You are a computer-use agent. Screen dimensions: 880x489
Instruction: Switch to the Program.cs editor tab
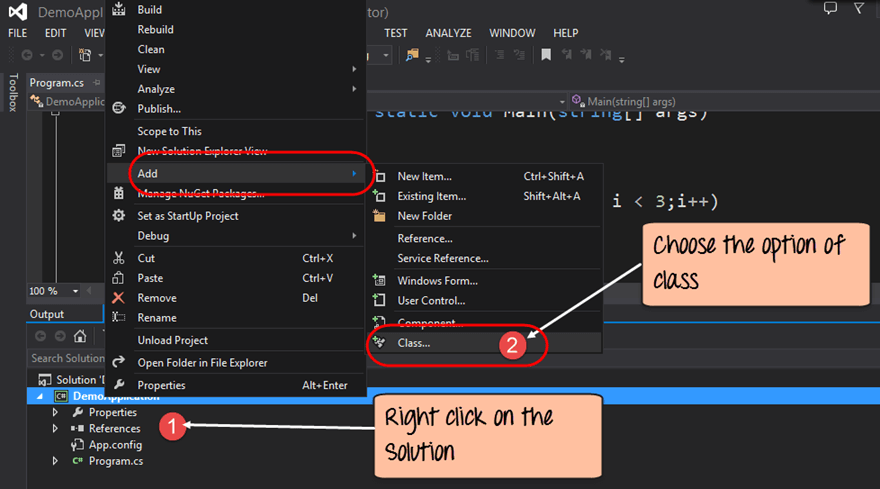(x=57, y=83)
